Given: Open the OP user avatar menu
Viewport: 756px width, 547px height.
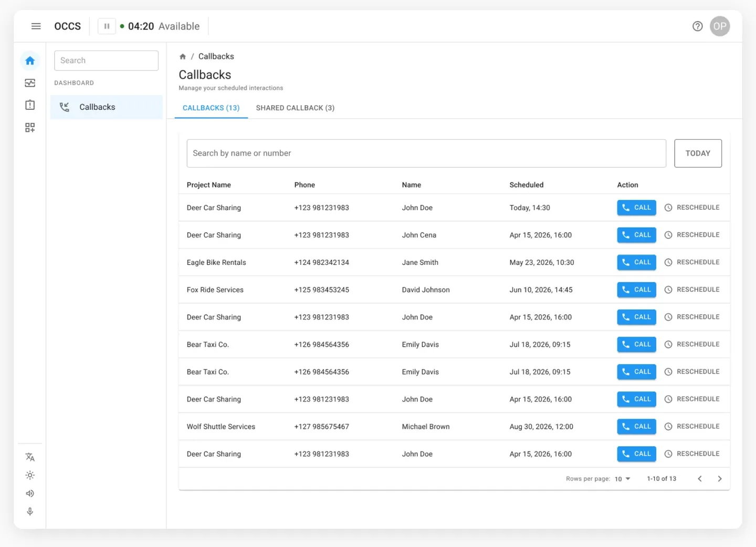Looking at the screenshot, I should pyautogui.click(x=720, y=26).
